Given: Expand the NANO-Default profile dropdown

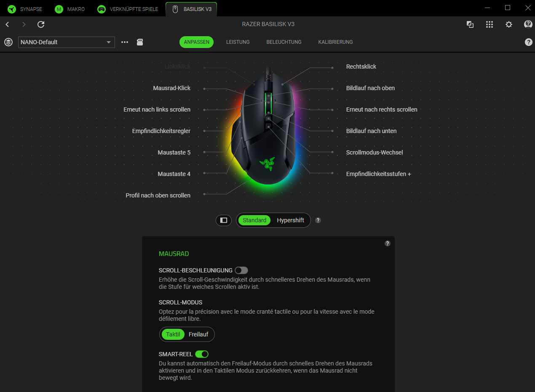Looking at the screenshot, I should [x=67, y=42].
